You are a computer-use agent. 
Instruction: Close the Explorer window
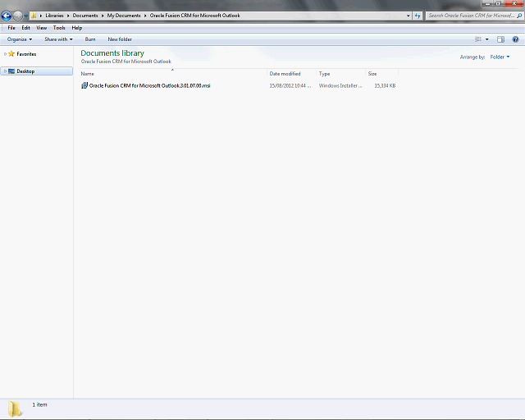pyautogui.click(x=514, y=3)
